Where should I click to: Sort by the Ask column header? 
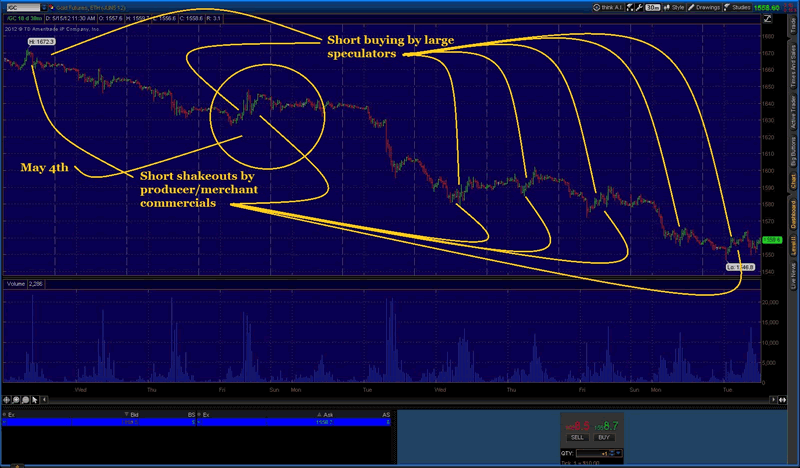325,414
